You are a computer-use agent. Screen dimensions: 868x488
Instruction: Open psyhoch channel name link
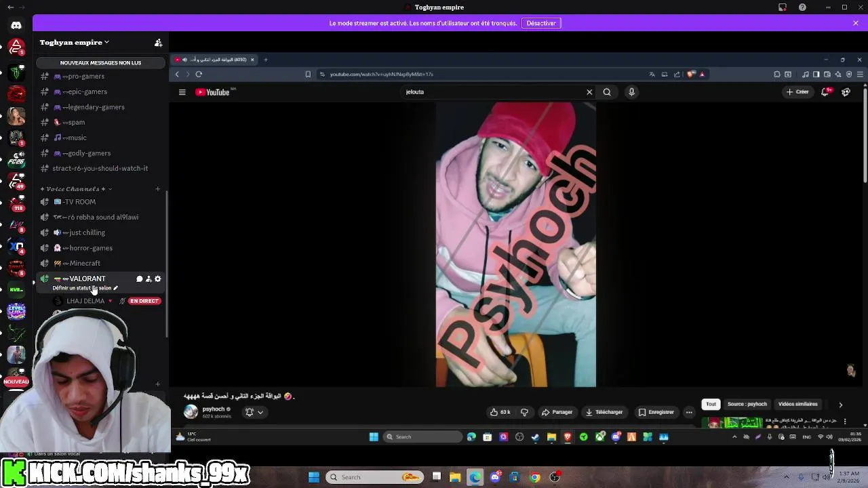(214, 409)
